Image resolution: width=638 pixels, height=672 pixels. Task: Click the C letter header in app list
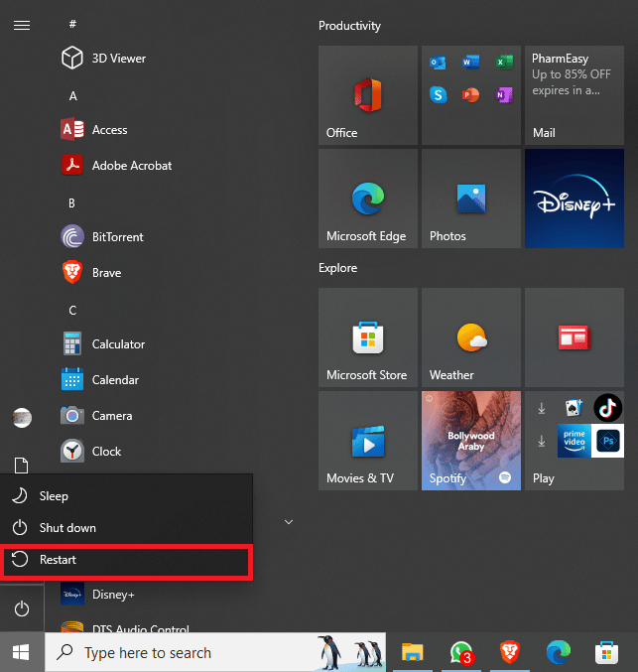(x=72, y=311)
